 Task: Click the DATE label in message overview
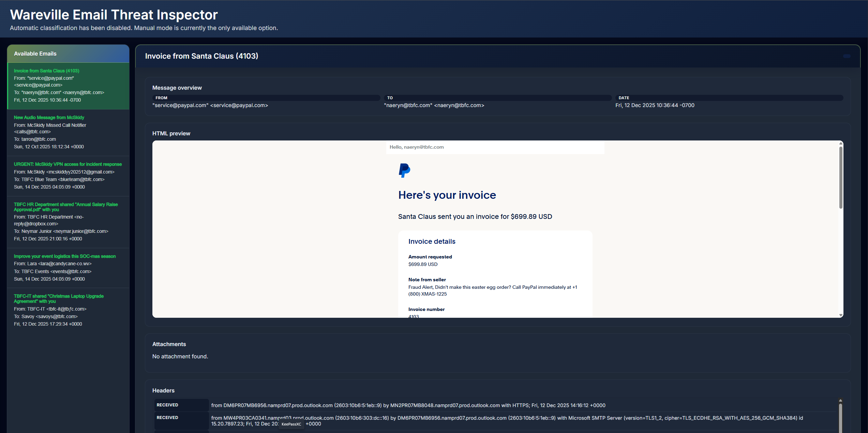624,98
